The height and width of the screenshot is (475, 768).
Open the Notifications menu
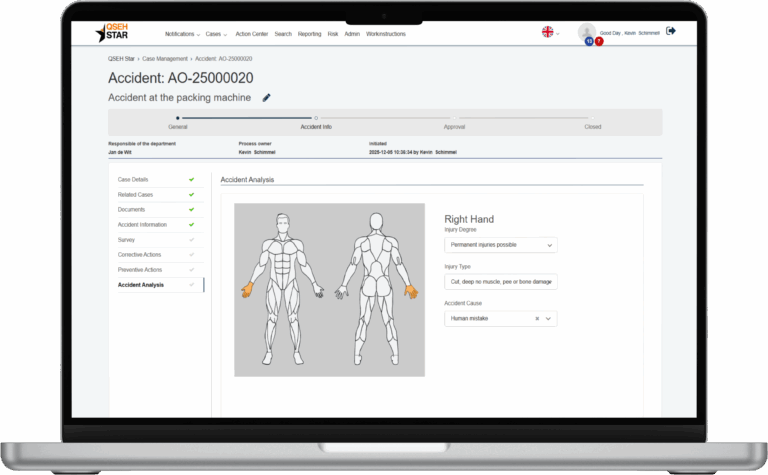click(181, 34)
